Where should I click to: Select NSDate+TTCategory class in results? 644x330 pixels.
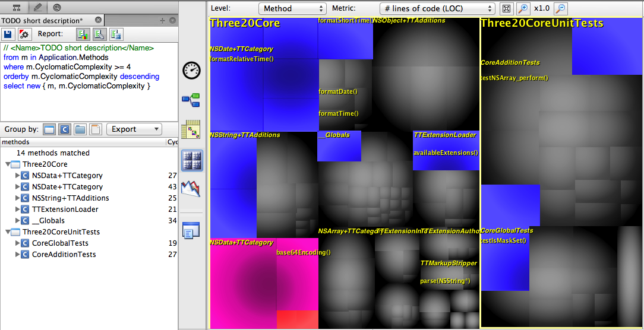67,187
